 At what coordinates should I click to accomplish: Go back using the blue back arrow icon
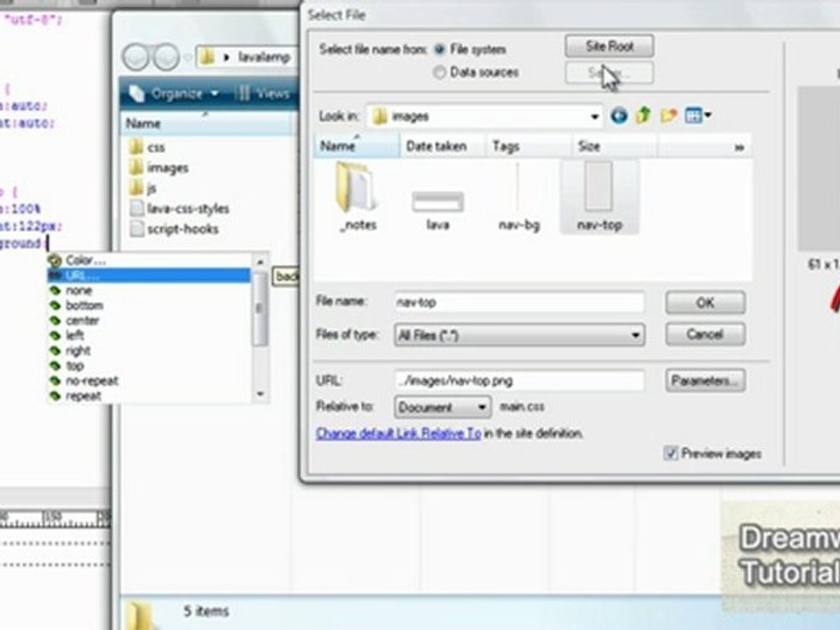point(619,115)
